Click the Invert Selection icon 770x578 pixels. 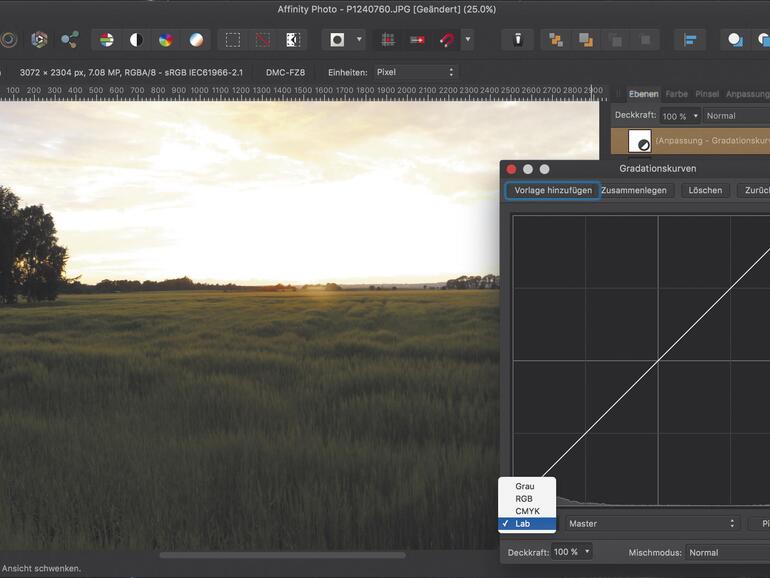(x=292, y=40)
